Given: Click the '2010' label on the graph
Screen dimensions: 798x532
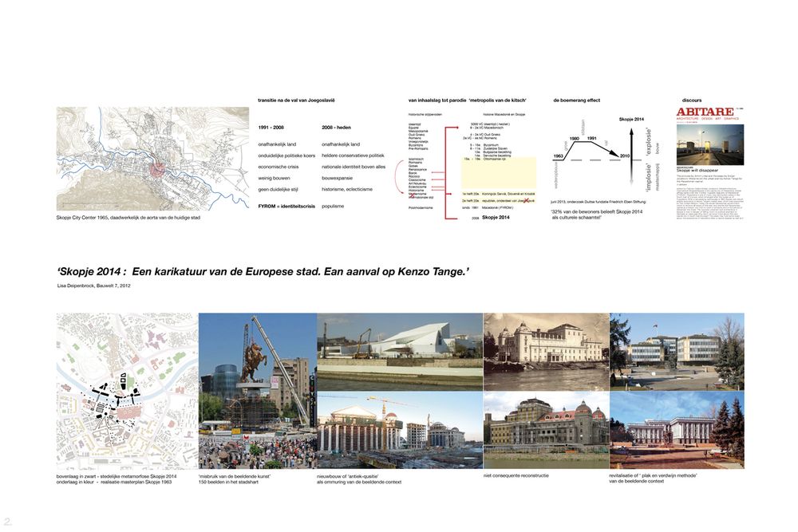Looking at the screenshot, I should (625, 156).
